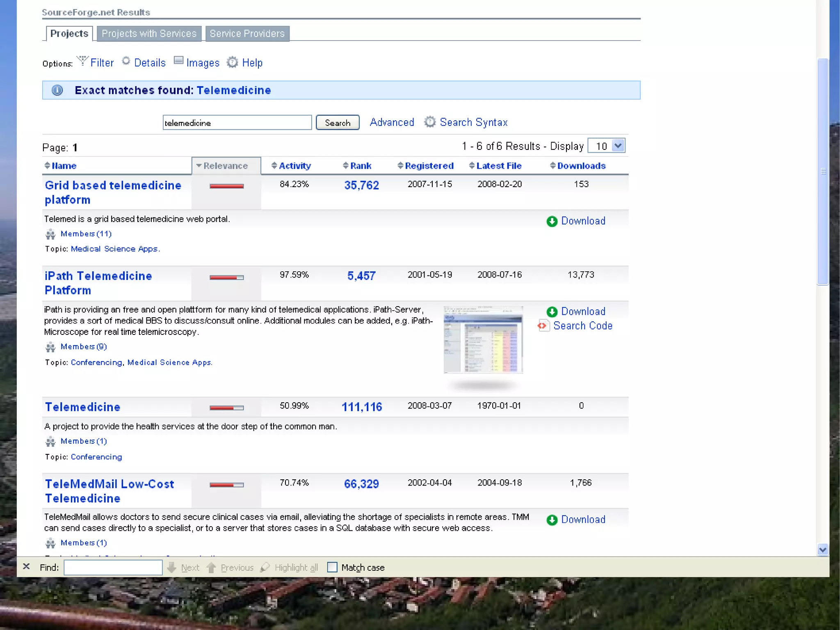Viewport: 840px width, 630px height.
Task: Open the iPath screenshot thumbnail
Action: coord(483,340)
